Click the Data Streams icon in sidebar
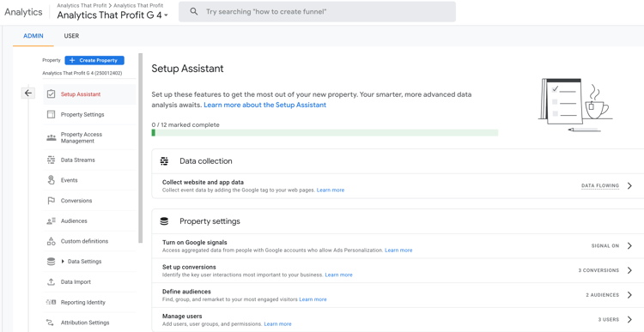The image size is (644, 332). (x=51, y=160)
